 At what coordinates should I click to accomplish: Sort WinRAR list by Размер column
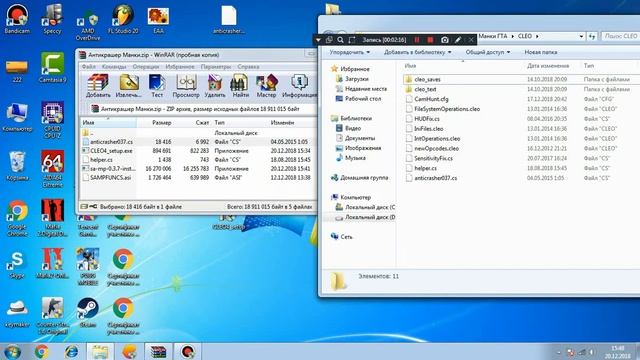click(x=162, y=122)
